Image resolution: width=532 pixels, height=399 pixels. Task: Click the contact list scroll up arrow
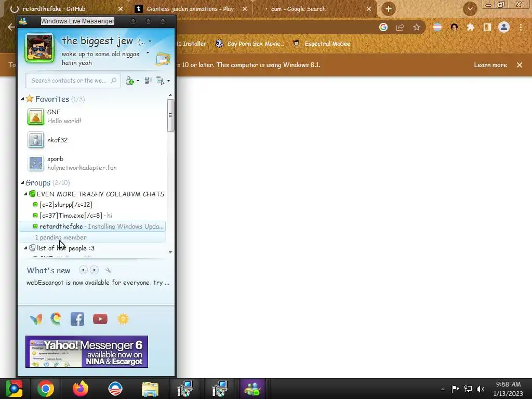170,96
